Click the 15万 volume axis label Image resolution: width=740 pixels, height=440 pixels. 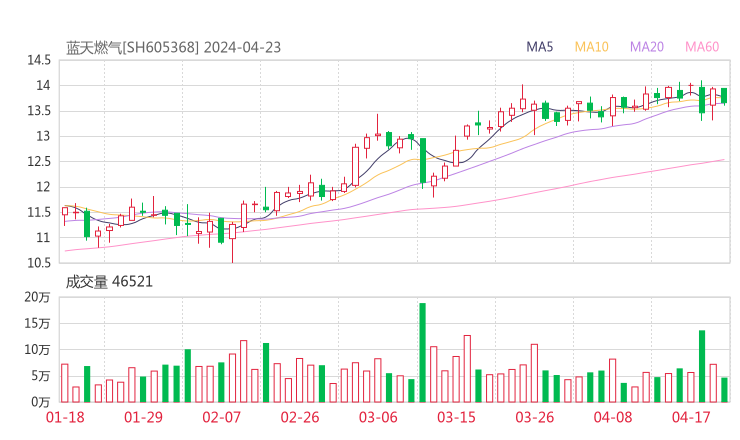coord(38,324)
